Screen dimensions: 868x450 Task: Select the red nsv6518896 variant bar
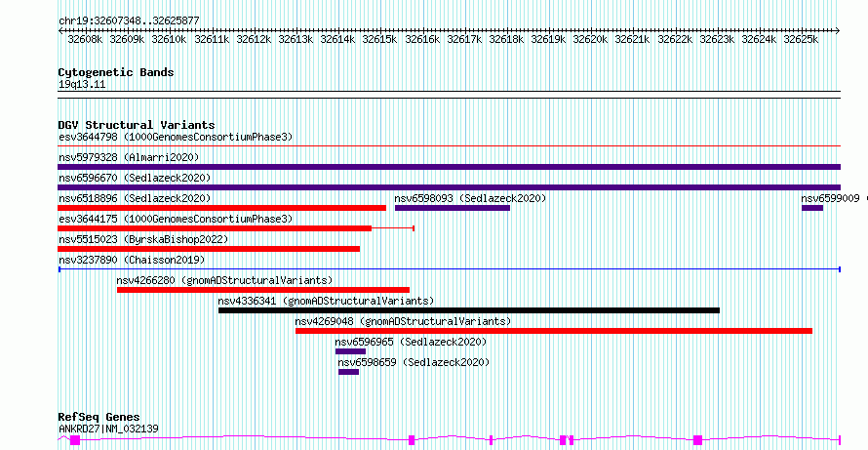pyautogui.click(x=222, y=208)
